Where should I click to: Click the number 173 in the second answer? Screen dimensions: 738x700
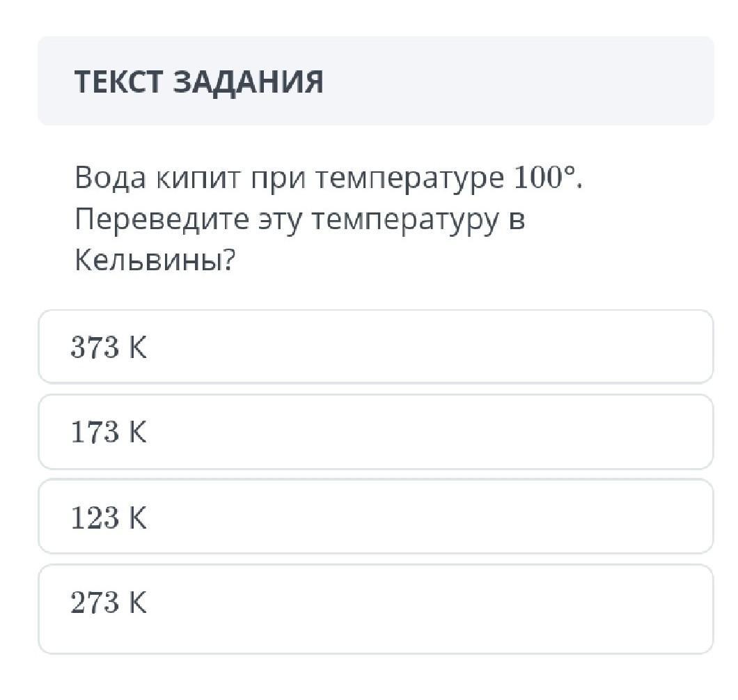coord(95,433)
